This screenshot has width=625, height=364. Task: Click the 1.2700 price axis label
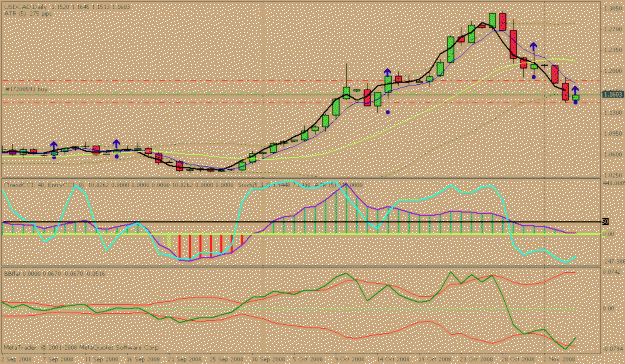pos(612,29)
